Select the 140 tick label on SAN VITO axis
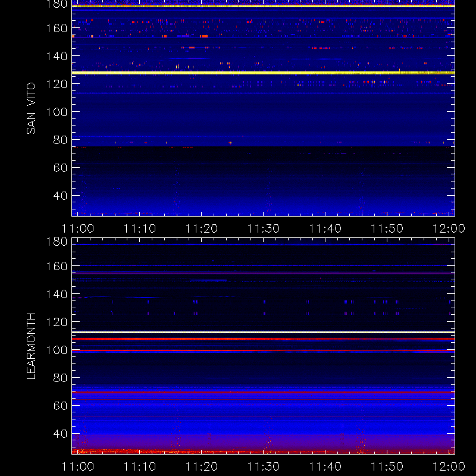The width and height of the screenshot is (476, 476). [57, 56]
